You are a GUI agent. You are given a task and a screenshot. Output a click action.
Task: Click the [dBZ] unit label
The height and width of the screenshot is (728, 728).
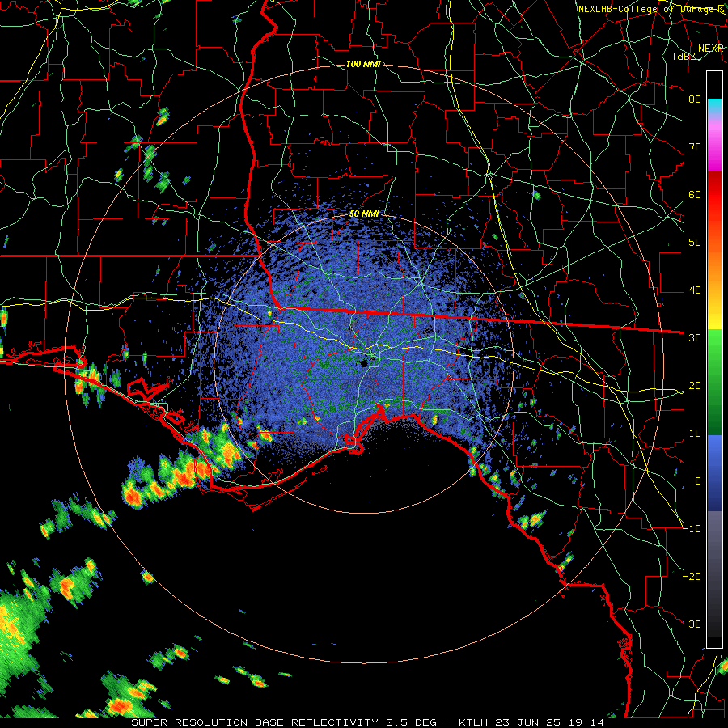(688, 56)
